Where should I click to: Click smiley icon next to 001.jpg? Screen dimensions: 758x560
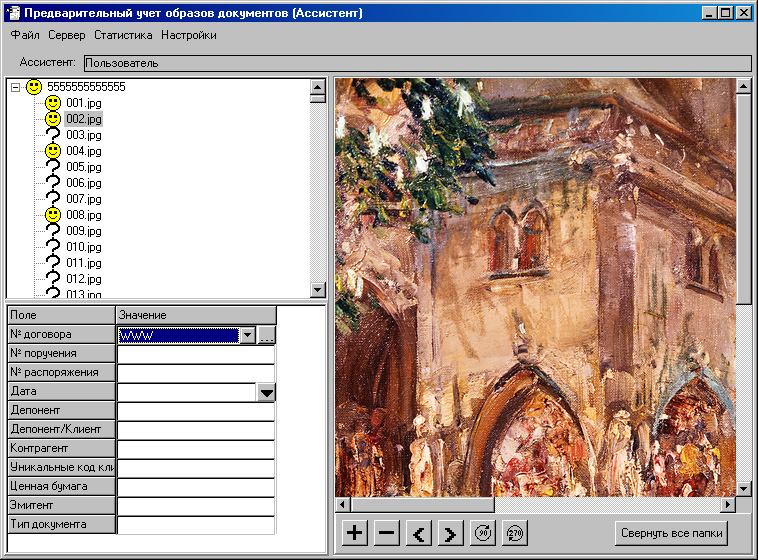click(53, 103)
